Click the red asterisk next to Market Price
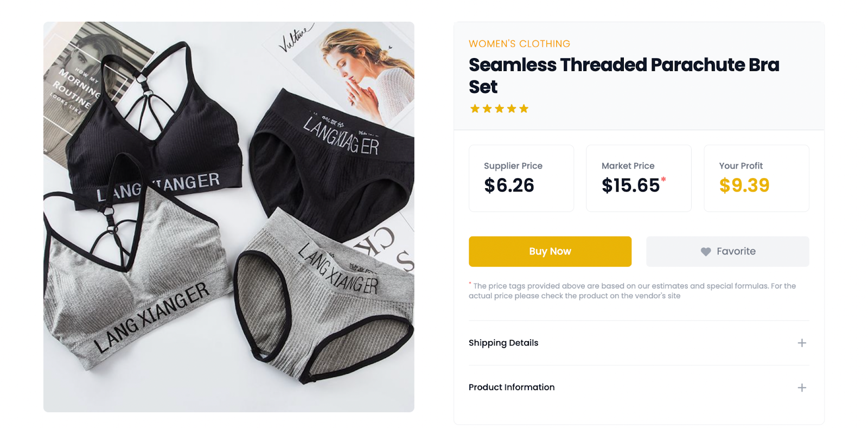This screenshot has height=428, width=868. click(x=663, y=179)
